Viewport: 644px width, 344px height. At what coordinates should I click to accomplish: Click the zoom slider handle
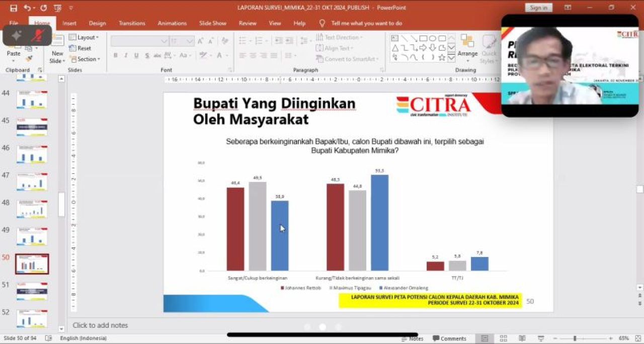[x=575, y=338]
